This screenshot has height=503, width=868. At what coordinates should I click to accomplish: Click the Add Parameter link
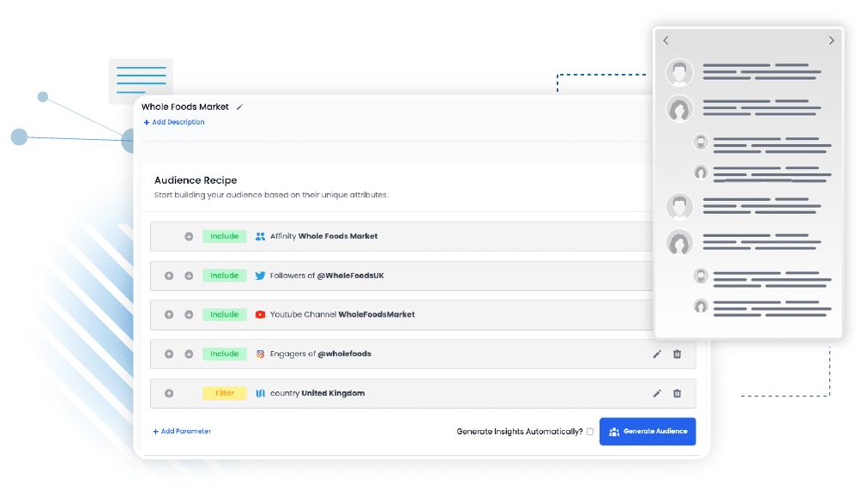(x=182, y=432)
